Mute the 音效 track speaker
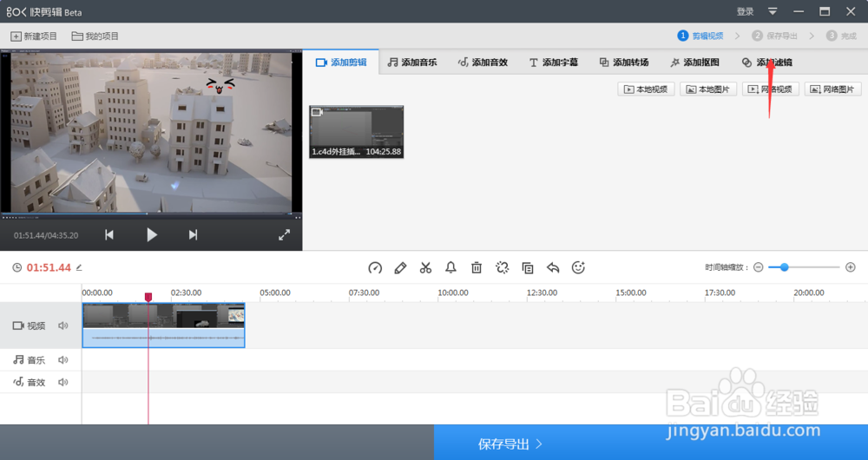Image resolution: width=868 pixels, height=460 pixels. (x=63, y=383)
